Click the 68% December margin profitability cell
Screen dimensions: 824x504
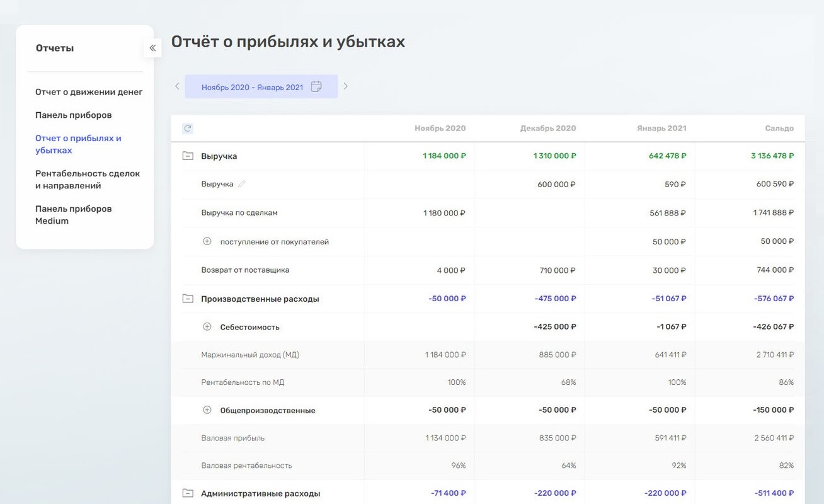(569, 382)
